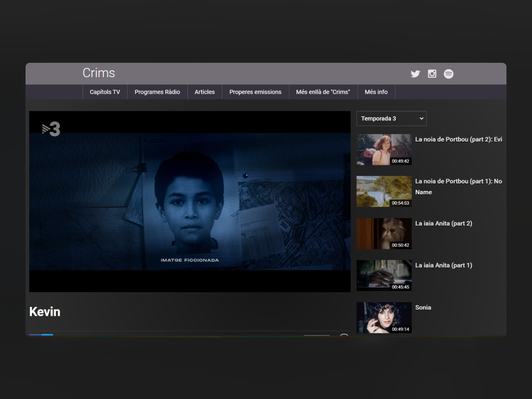The width and height of the screenshot is (532, 399).
Task: Expand the Temporada 3 season dropdown
Action: coord(392,119)
